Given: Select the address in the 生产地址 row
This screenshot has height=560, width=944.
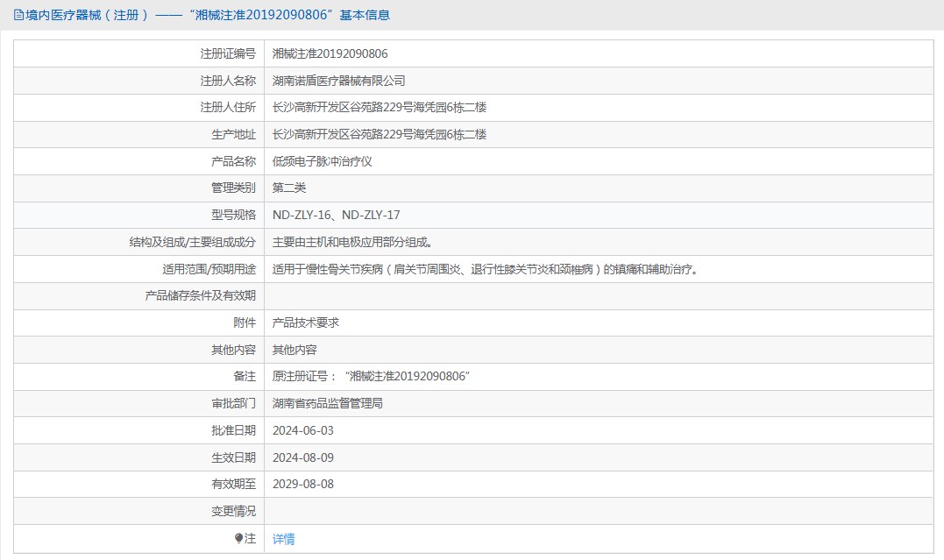Looking at the screenshot, I should coord(380,134).
